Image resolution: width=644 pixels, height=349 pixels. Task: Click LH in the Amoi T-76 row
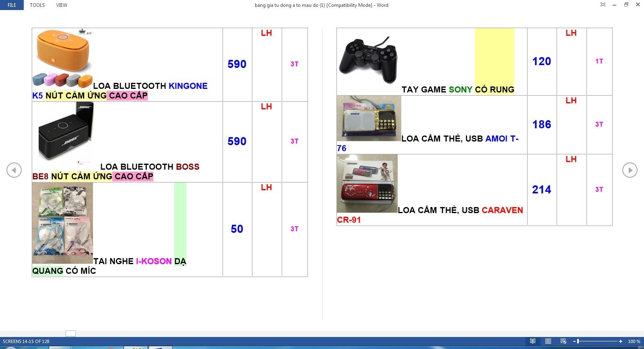pos(571,101)
